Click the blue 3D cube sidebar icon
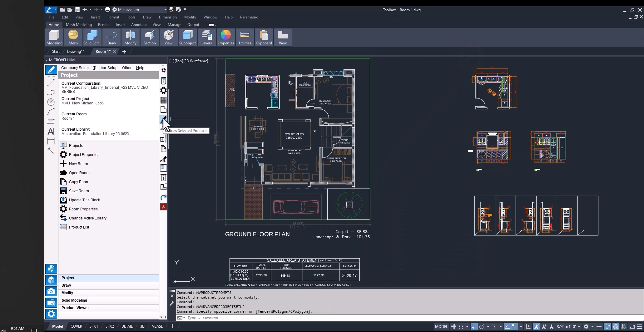Image resolution: width=644 pixels, height=332 pixels. (x=51, y=280)
